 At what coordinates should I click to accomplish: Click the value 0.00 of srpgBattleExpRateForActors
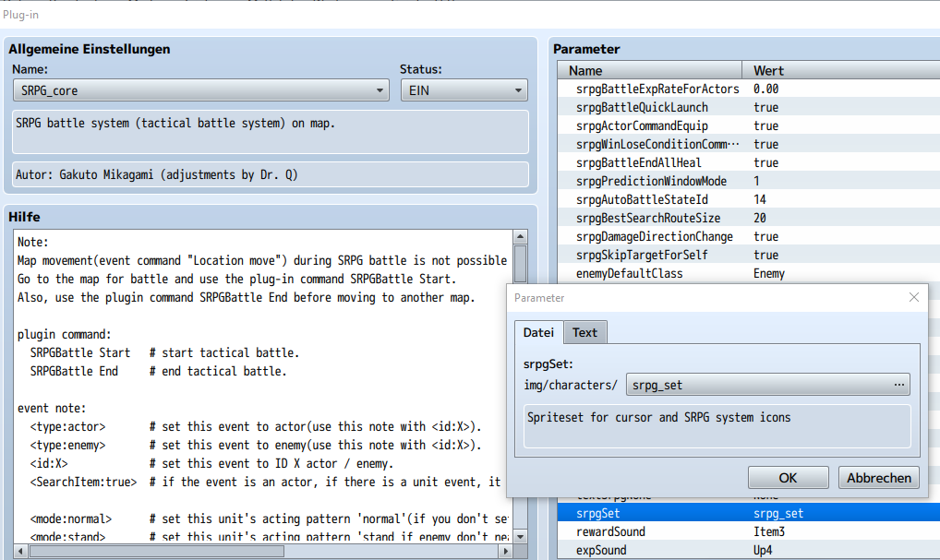click(x=766, y=89)
